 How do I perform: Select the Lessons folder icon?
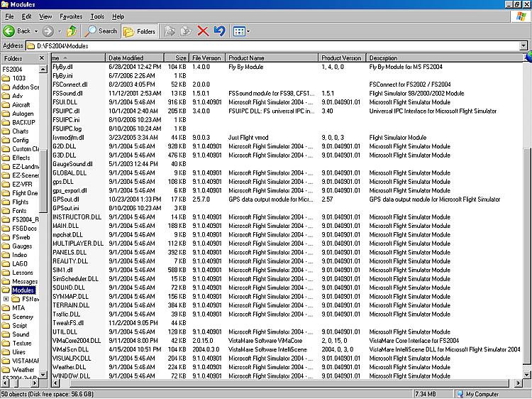(6, 273)
